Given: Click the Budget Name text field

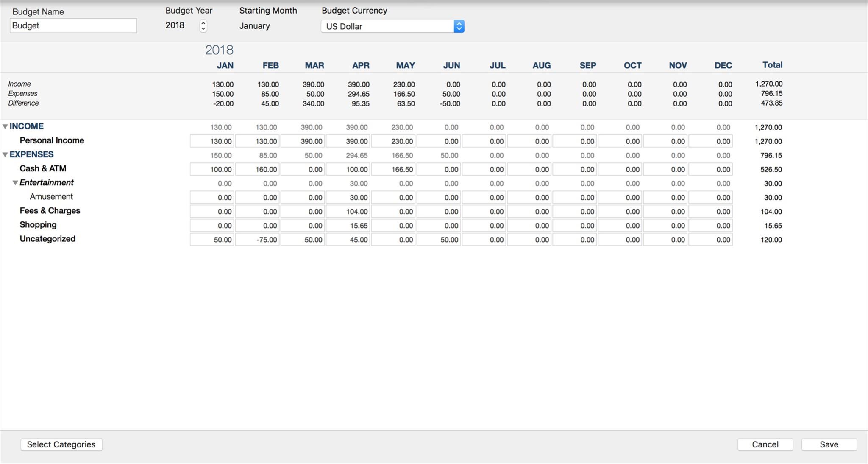Looking at the screenshot, I should point(73,25).
